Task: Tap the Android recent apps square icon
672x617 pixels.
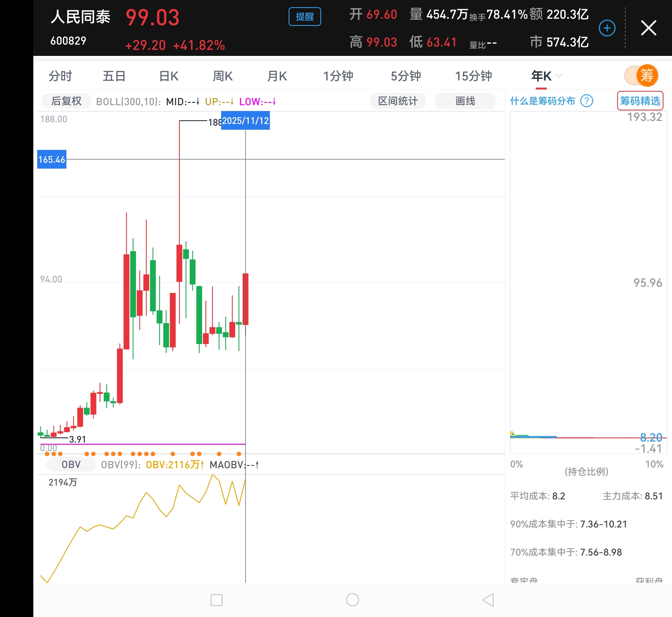Action: (x=216, y=600)
